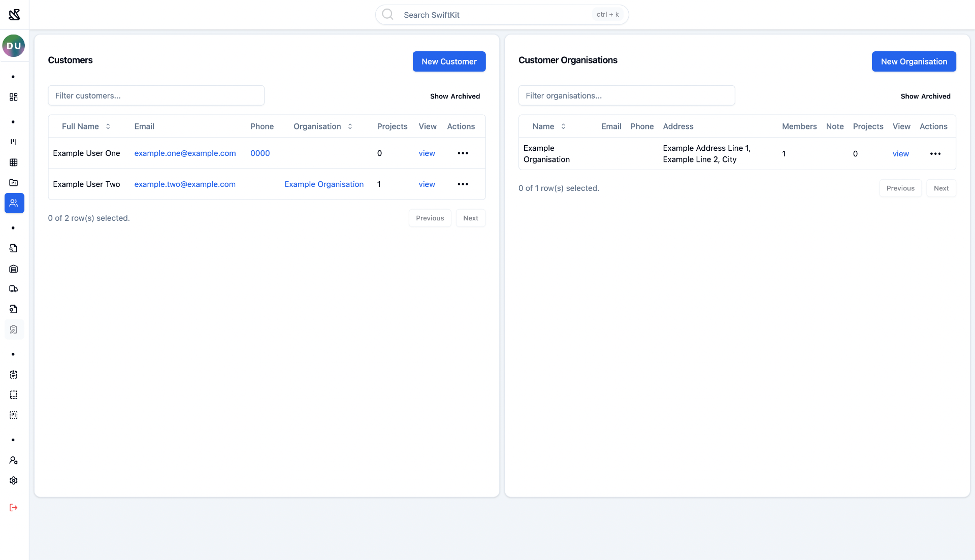975x560 pixels.
Task: Click the warehouse icon in sidebar
Action: click(14, 269)
